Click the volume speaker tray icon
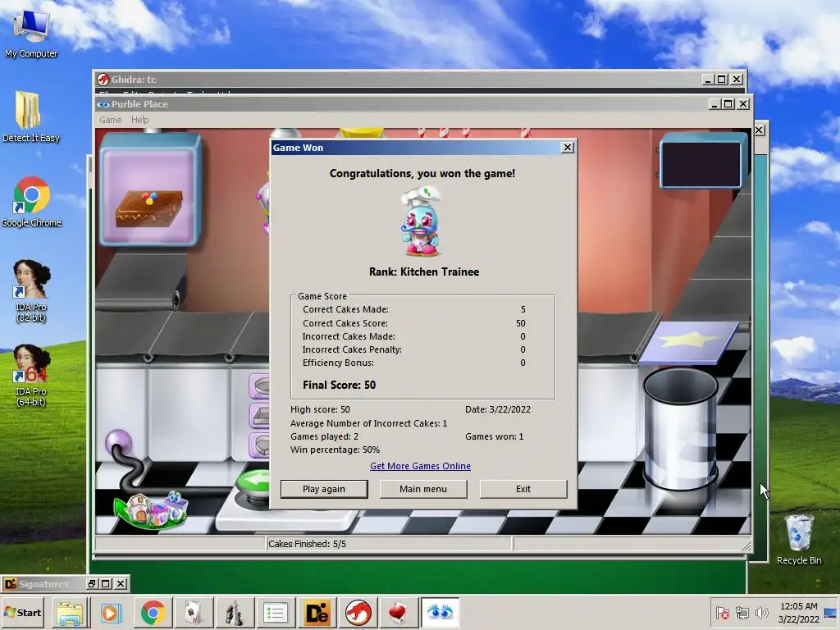This screenshot has height=630, width=840. (x=761, y=612)
